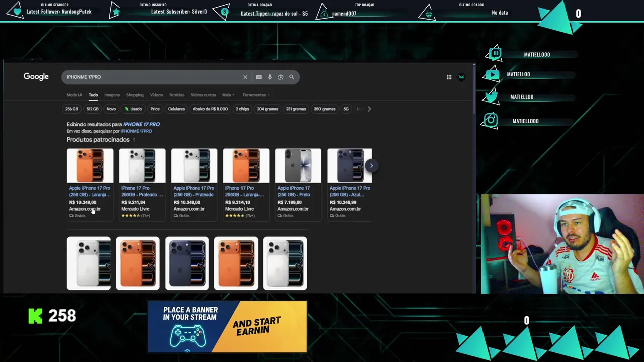Open the Google account avatar
The height and width of the screenshot is (362, 644).
coord(461,77)
